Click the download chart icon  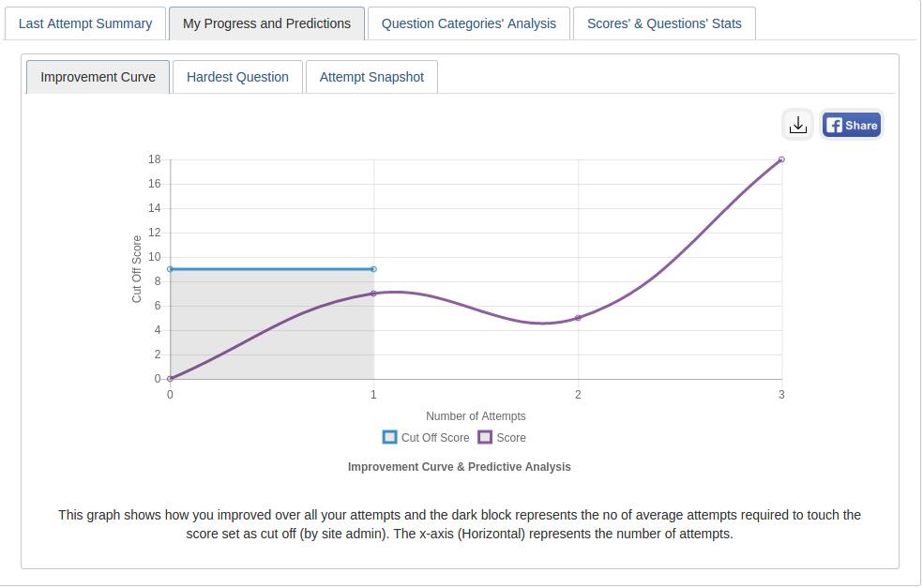point(797,125)
